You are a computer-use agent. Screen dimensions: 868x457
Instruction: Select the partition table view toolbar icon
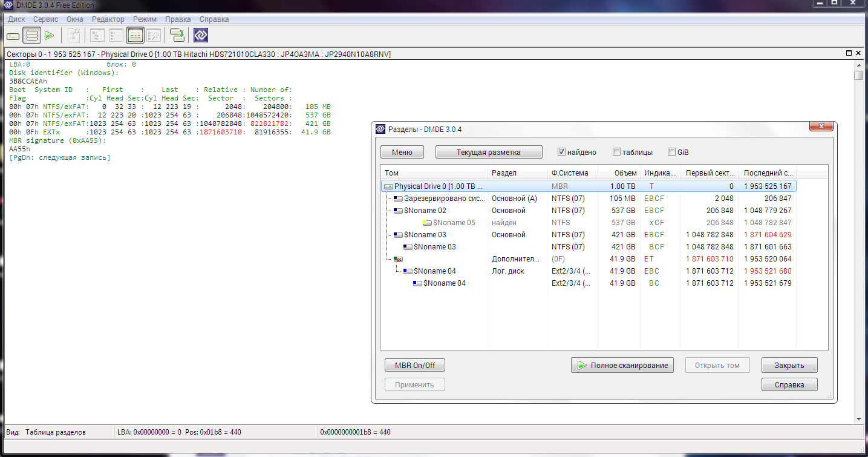coord(135,36)
